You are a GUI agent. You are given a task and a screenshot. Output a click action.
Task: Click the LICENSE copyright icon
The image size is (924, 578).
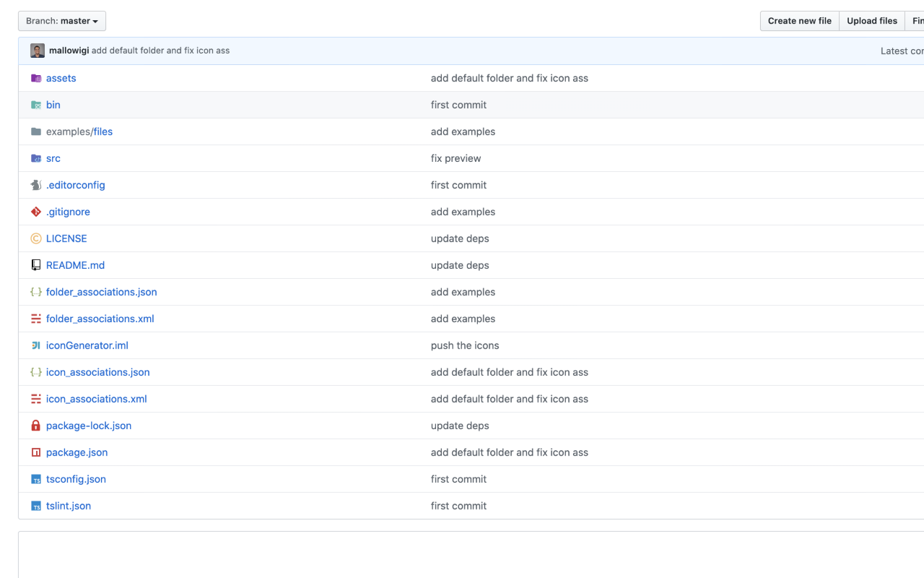click(36, 238)
